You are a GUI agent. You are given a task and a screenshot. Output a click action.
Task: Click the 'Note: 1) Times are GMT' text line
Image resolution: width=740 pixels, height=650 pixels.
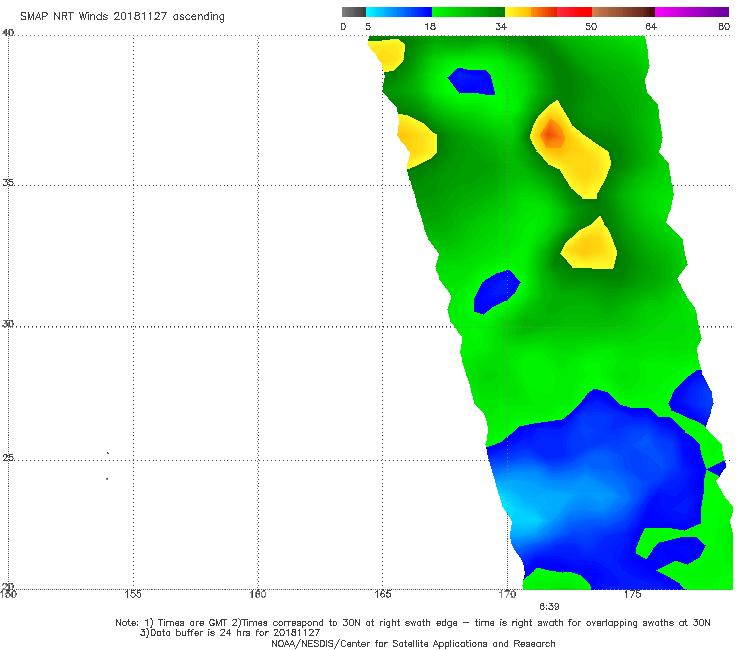tap(412, 623)
